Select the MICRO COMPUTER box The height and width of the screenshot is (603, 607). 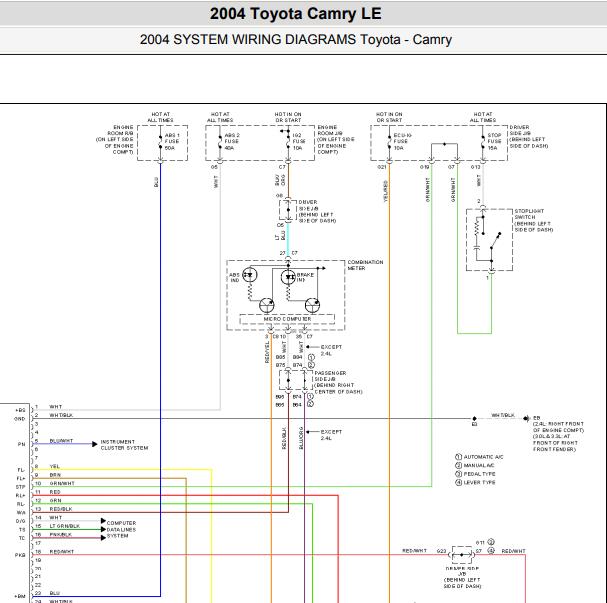[x=287, y=319]
